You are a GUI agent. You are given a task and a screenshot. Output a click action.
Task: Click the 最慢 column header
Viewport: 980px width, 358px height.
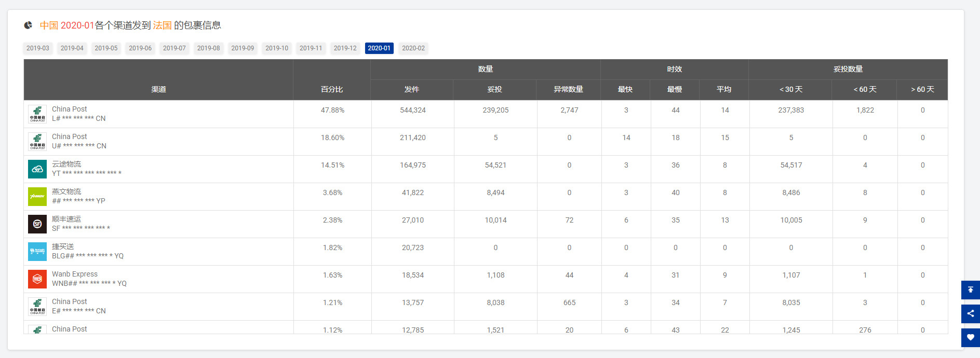coord(675,89)
